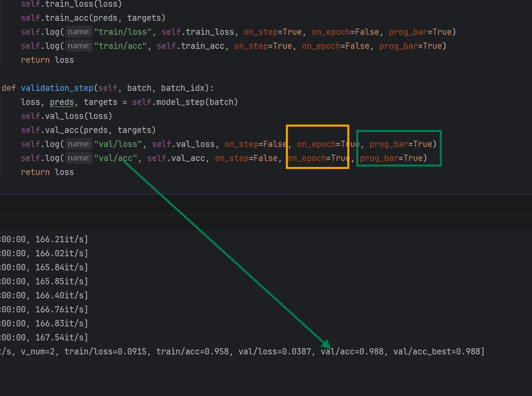
Task: Click v_num=2 in the console output
Action: point(38,352)
